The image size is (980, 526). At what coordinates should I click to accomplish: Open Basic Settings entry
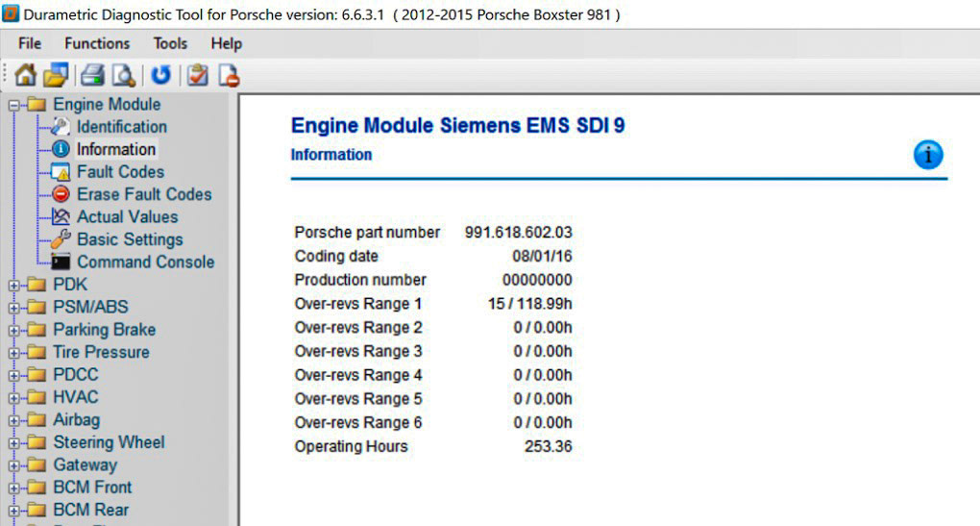click(130, 239)
